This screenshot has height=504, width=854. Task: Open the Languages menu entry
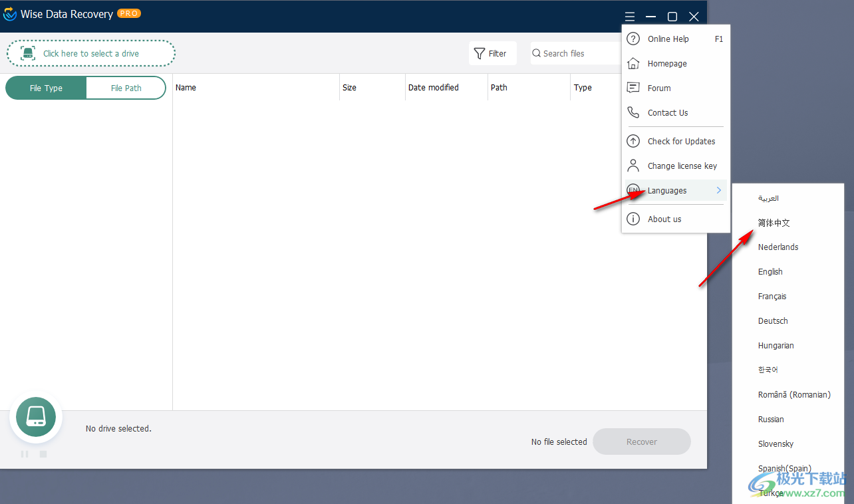674,190
